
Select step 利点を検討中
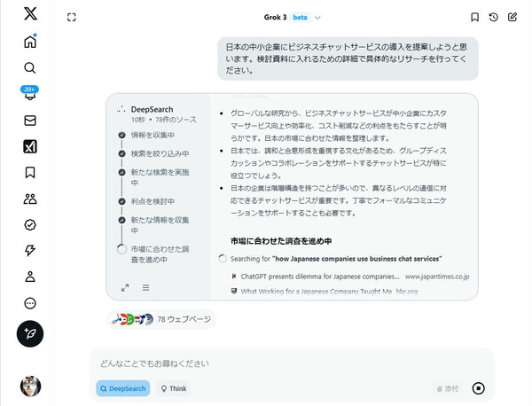click(x=153, y=201)
